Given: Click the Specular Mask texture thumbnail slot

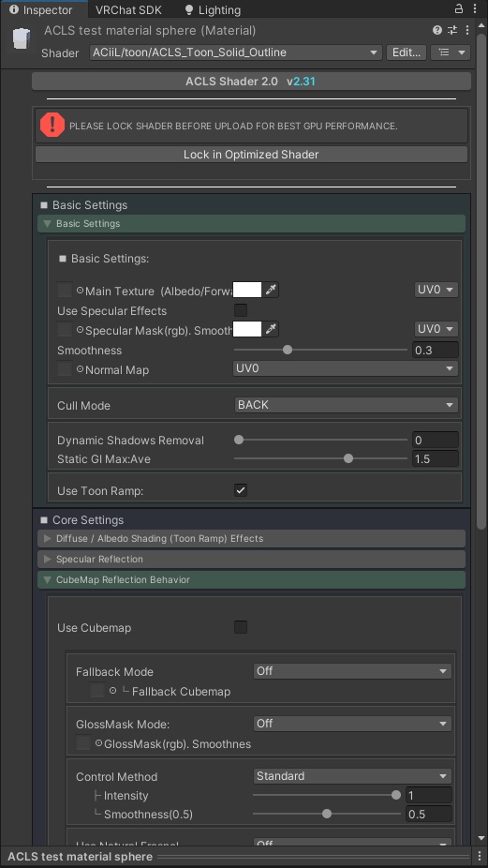Looking at the screenshot, I should tap(65, 329).
